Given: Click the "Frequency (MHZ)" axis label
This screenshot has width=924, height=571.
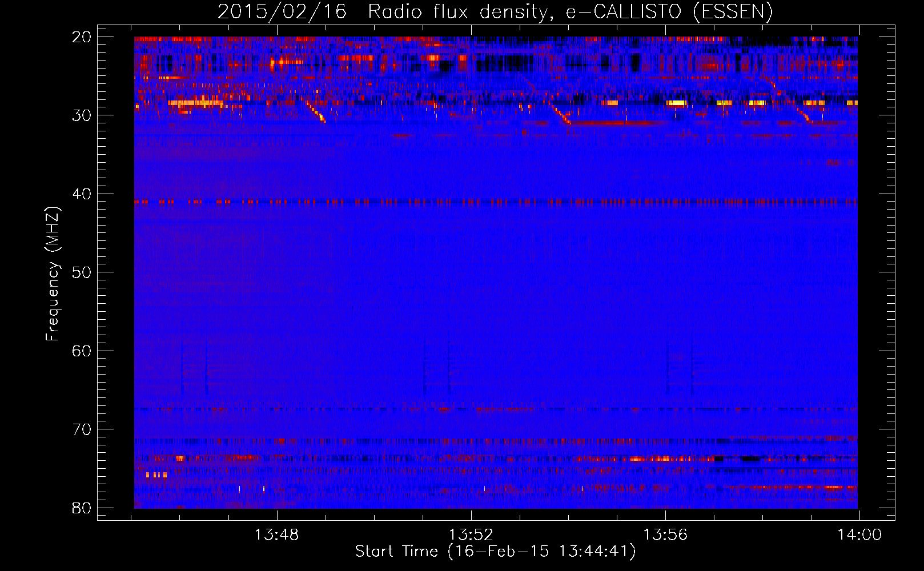Looking at the screenshot, I should pos(53,274).
